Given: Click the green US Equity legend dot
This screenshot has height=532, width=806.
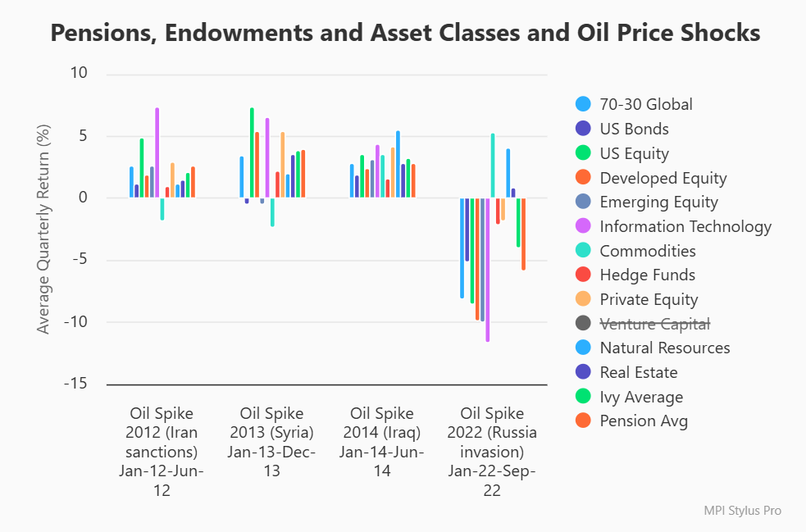Looking at the screenshot, I should coord(584,153).
